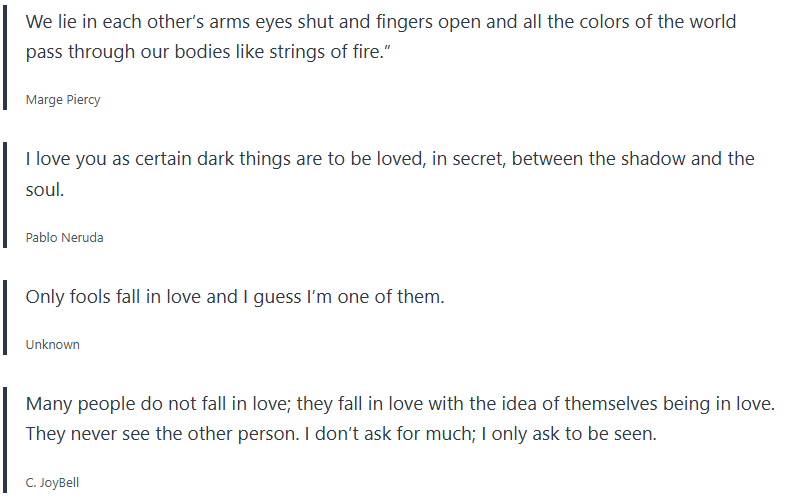The image size is (807, 497).
Task: Click the line starting "We lie in each other's arms"
Action: pos(380,22)
